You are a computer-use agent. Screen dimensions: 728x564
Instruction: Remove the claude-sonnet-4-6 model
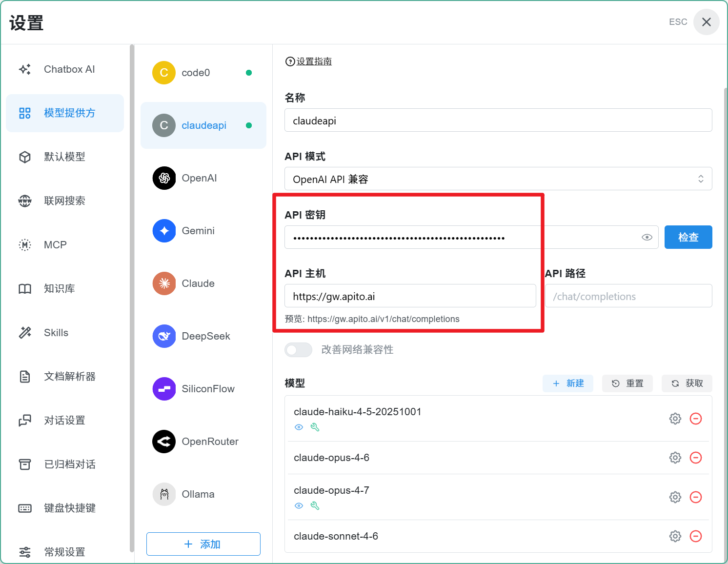coord(696,536)
